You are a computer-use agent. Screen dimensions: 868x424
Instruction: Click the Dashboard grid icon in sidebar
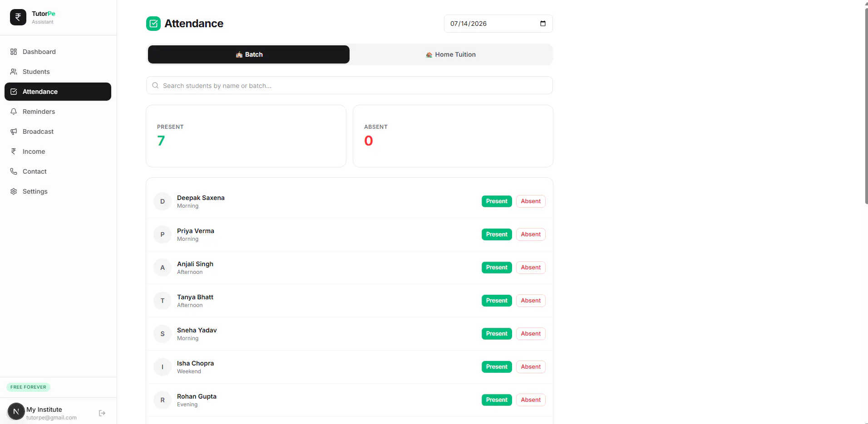click(14, 52)
